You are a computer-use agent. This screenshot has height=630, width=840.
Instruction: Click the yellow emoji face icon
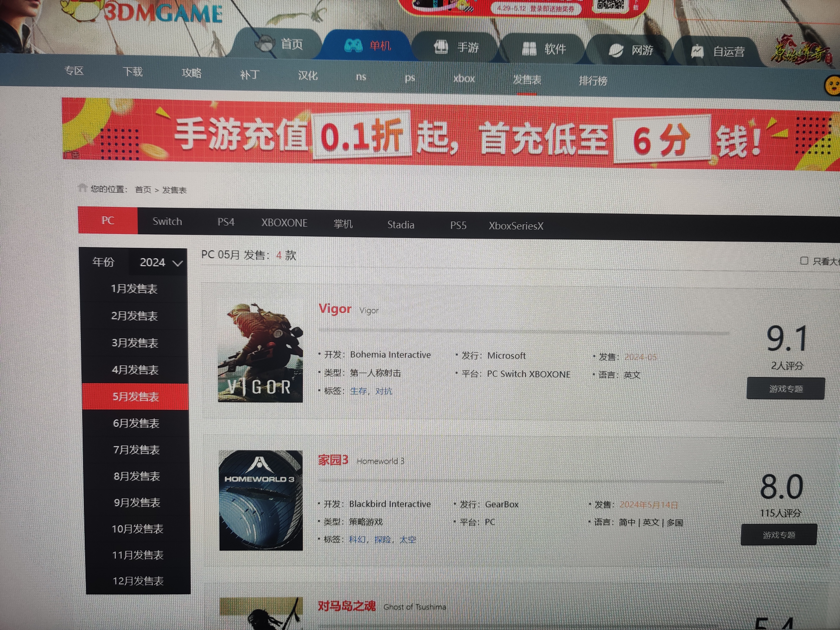click(x=832, y=85)
